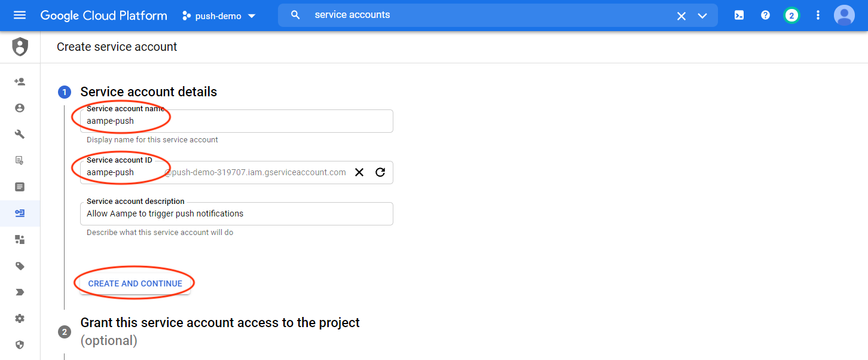Click CREATE AND CONTINUE button

tap(135, 283)
